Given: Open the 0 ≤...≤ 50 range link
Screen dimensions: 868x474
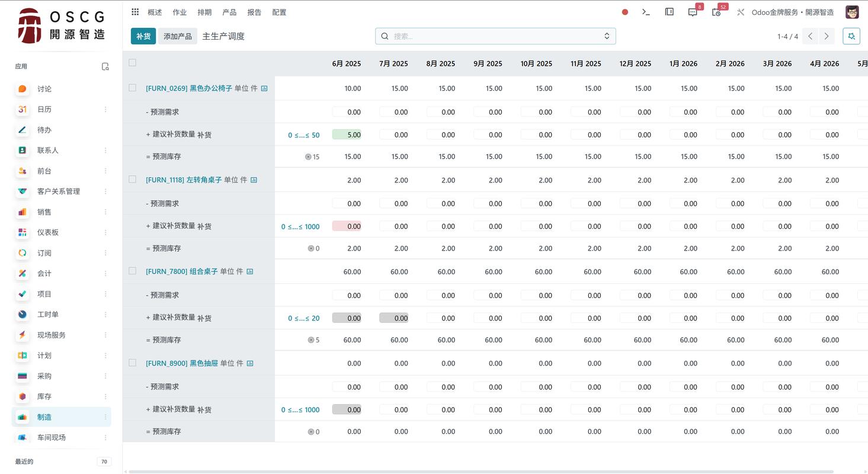Looking at the screenshot, I should (304, 135).
